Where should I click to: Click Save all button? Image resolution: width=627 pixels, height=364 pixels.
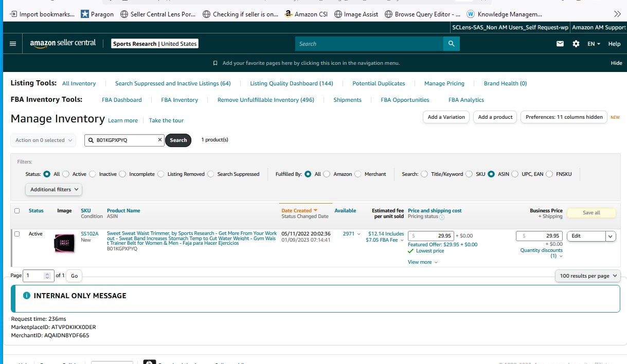click(x=591, y=212)
